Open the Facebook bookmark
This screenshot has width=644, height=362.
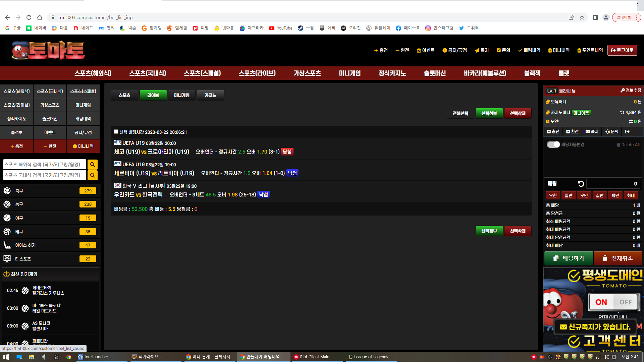point(408,28)
